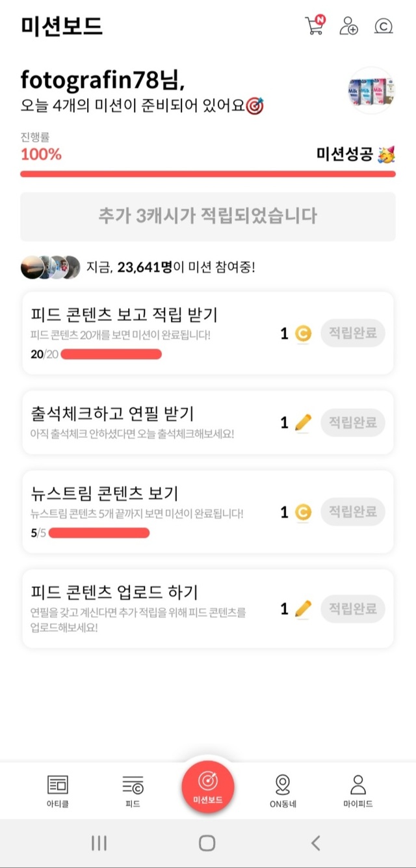
Task: Click the 100% mission progress bar
Action: coord(208,174)
